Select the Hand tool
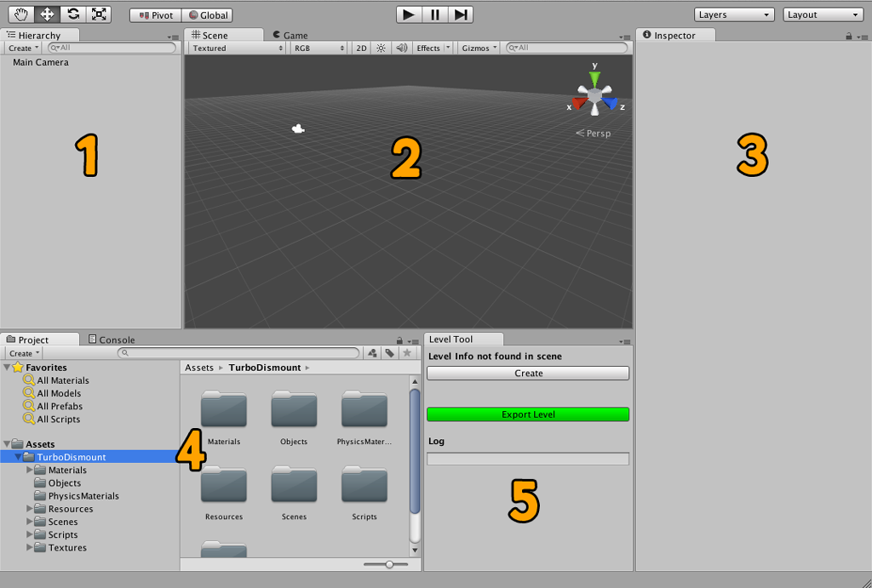872x588 pixels. [21, 14]
